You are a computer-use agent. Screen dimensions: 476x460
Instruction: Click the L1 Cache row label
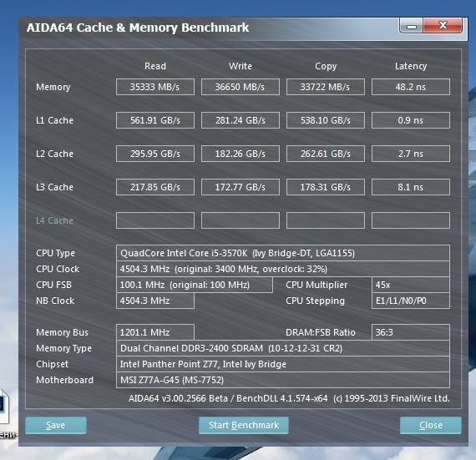click(54, 120)
